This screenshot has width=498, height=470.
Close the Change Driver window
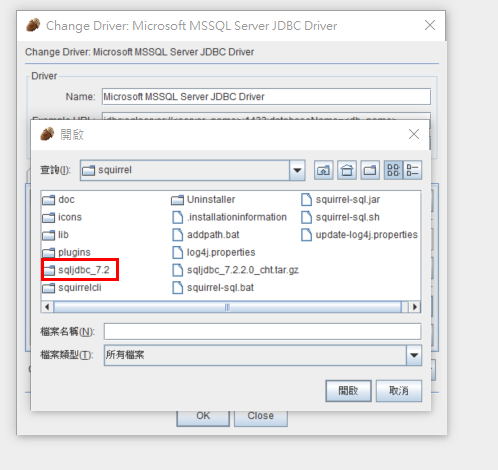430,25
